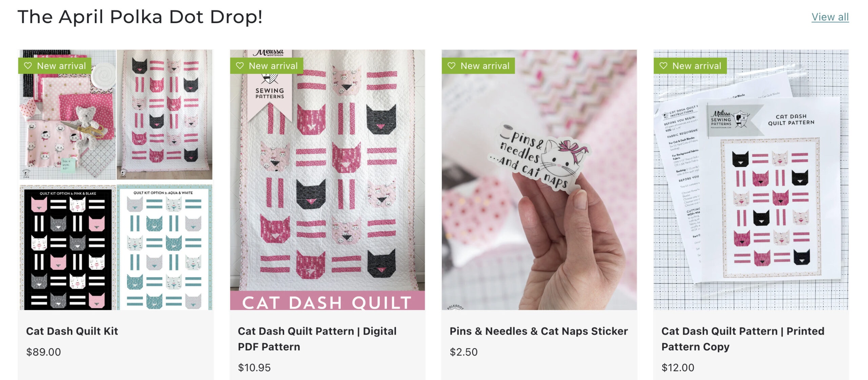Image resolution: width=868 pixels, height=380 pixels.
Task: Click the $2.50 sticker price
Action: coord(463,352)
